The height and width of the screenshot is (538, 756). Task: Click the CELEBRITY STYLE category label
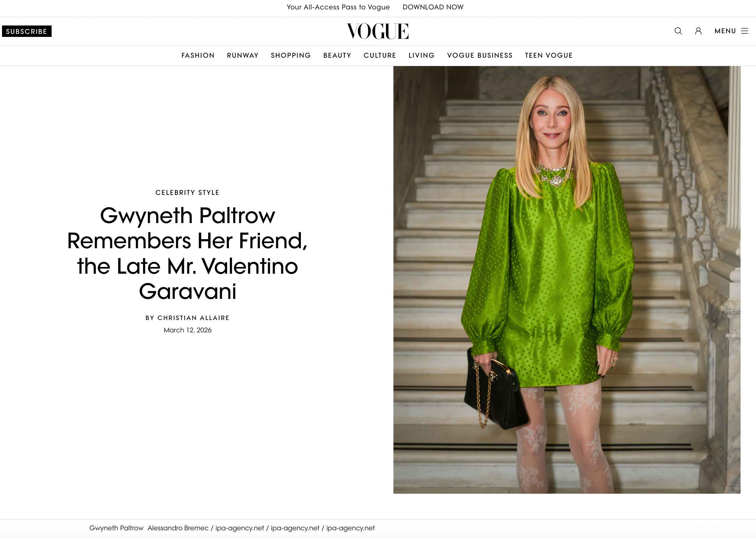point(187,193)
